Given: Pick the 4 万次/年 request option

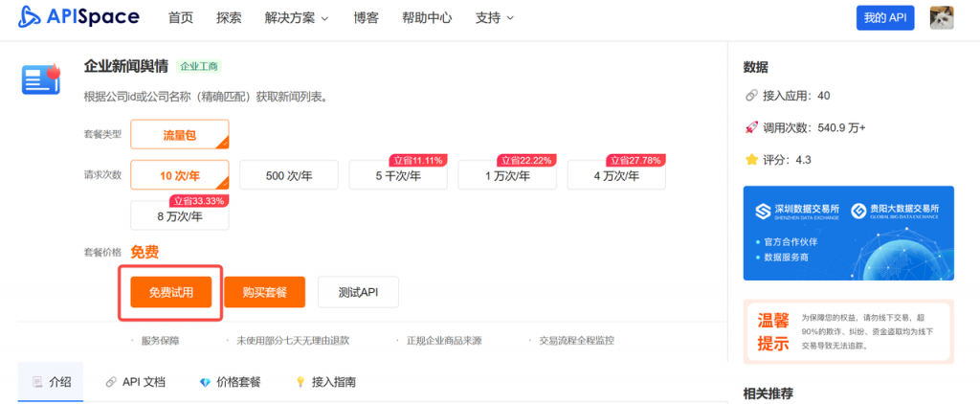Looking at the screenshot, I should pos(616,175).
